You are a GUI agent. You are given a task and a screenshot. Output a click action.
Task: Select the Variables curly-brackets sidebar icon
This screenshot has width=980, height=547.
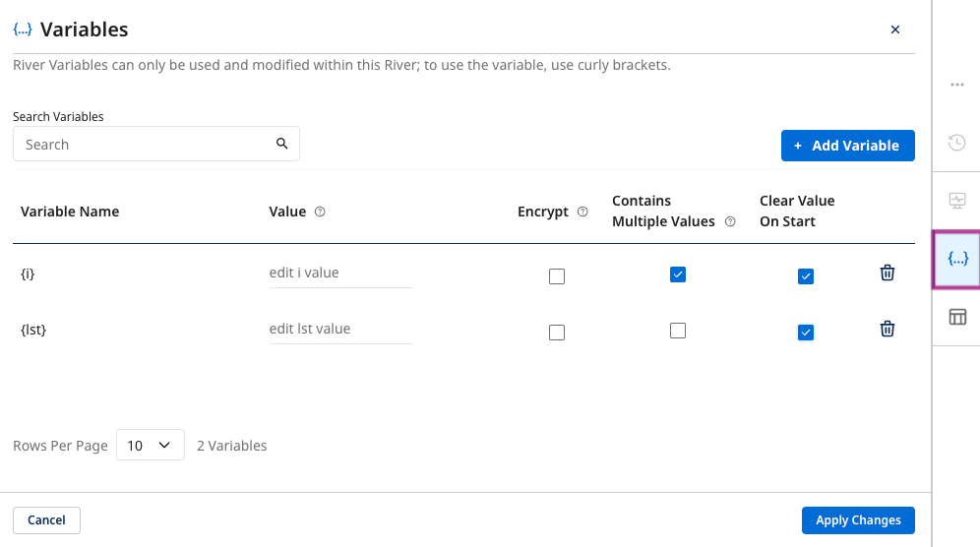956,259
